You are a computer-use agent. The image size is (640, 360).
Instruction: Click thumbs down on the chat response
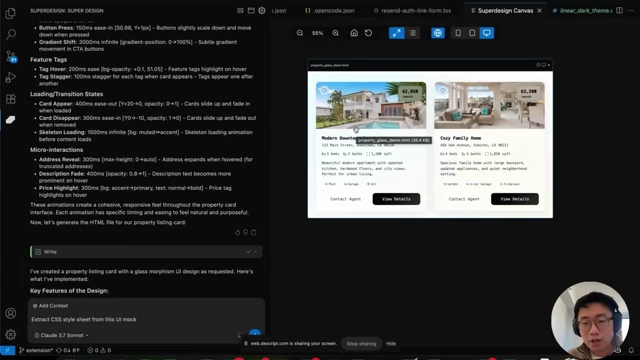tap(246, 232)
